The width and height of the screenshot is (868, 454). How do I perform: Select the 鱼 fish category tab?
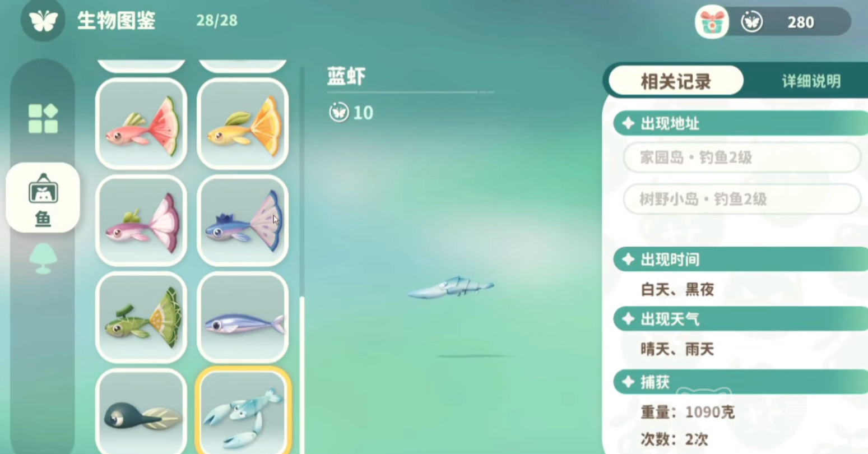coord(43,198)
